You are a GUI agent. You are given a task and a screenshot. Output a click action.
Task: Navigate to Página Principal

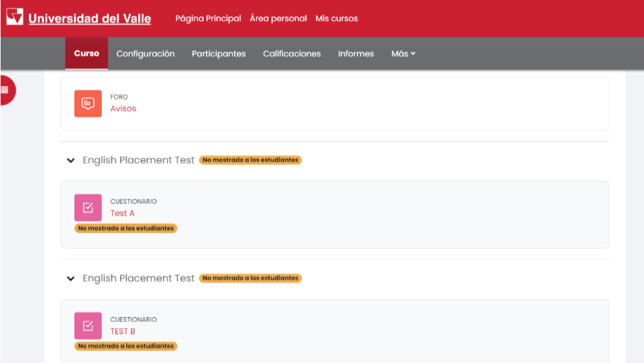tap(208, 18)
